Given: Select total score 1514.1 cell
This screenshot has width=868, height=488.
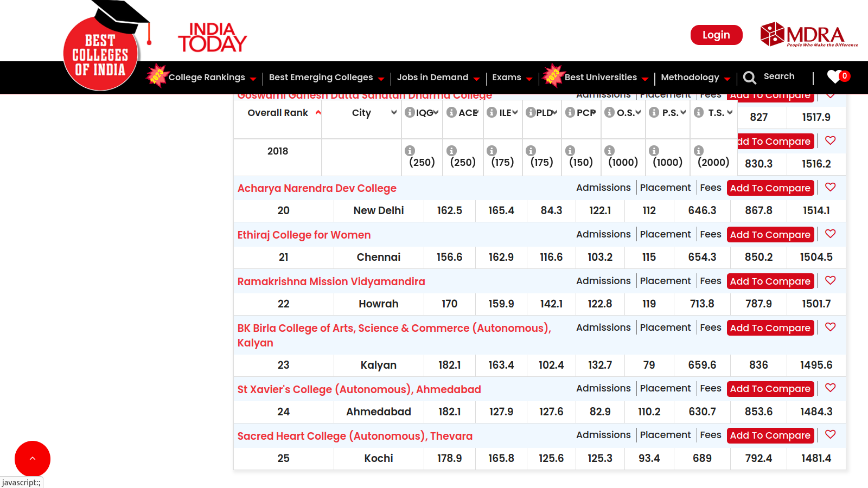Looking at the screenshot, I should click(816, 210).
